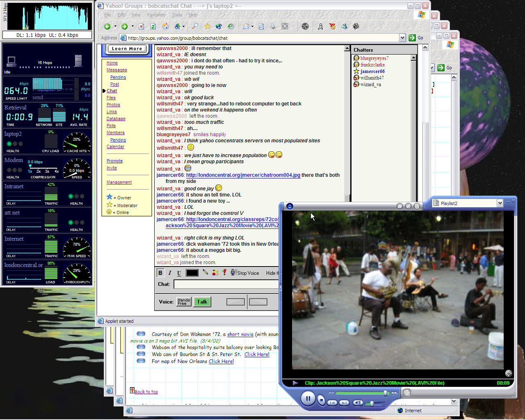
Task: Select bluegreyeyes7 in Chatters list
Action: (374, 58)
